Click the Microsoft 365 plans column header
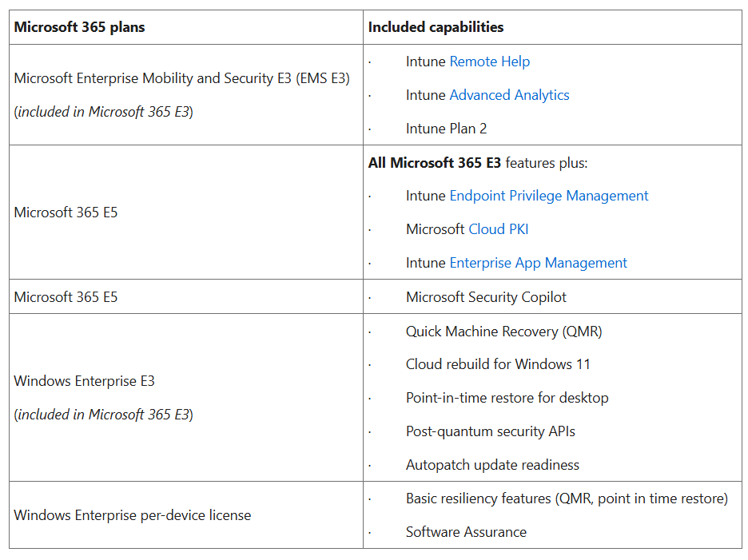 79,27
